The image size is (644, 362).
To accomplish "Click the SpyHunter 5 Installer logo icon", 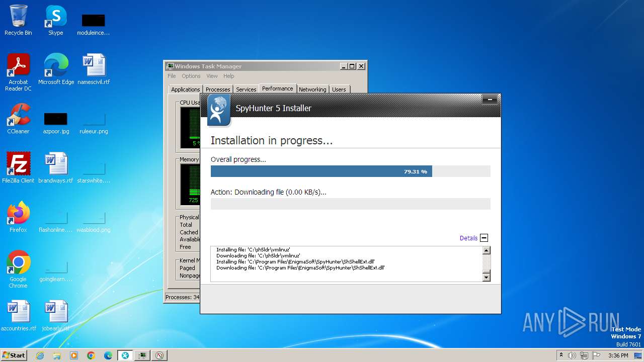I will [x=219, y=110].
